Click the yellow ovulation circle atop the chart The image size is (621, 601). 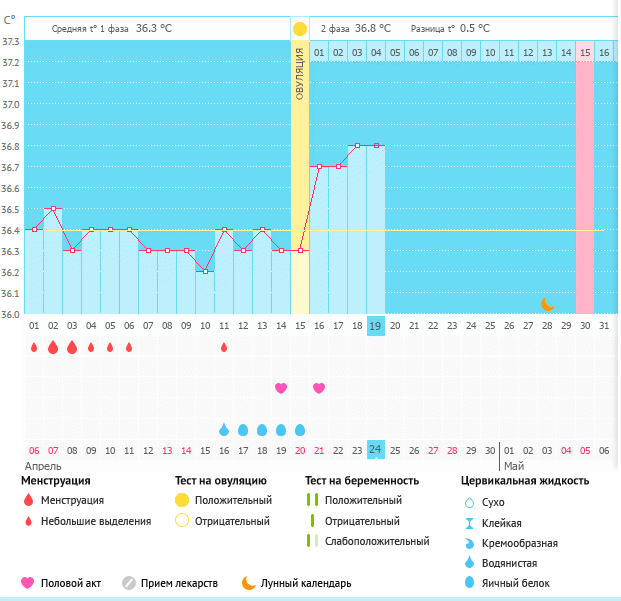[300, 29]
